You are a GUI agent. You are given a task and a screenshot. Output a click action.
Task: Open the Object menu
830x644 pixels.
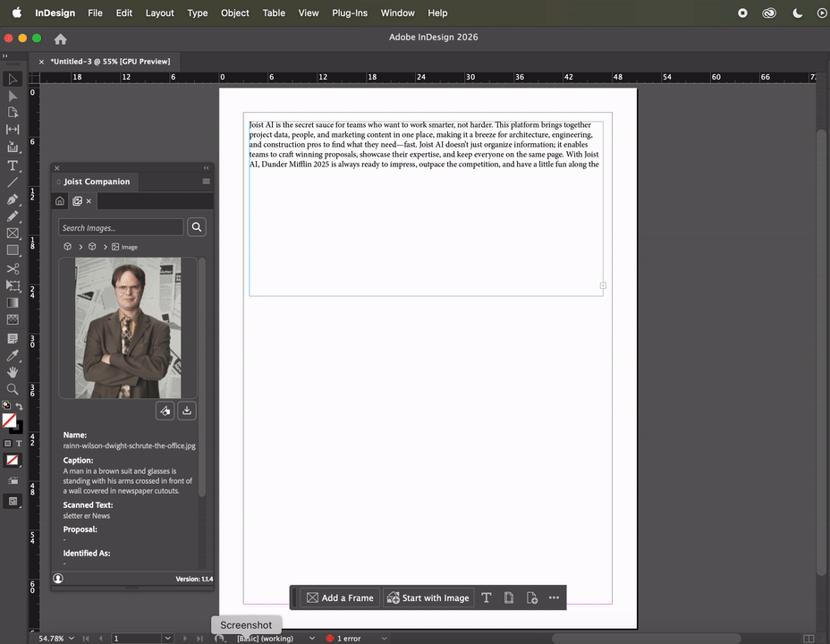pyautogui.click(x=235, y=13)
